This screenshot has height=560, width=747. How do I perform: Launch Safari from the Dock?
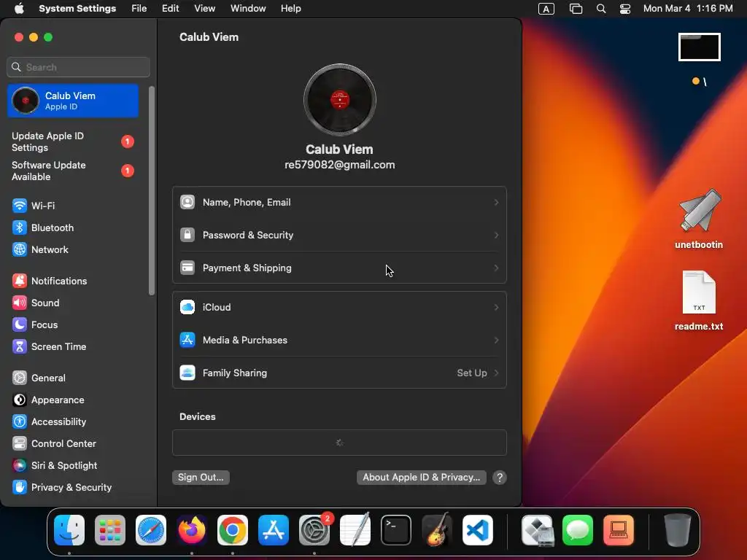(151, 530)
